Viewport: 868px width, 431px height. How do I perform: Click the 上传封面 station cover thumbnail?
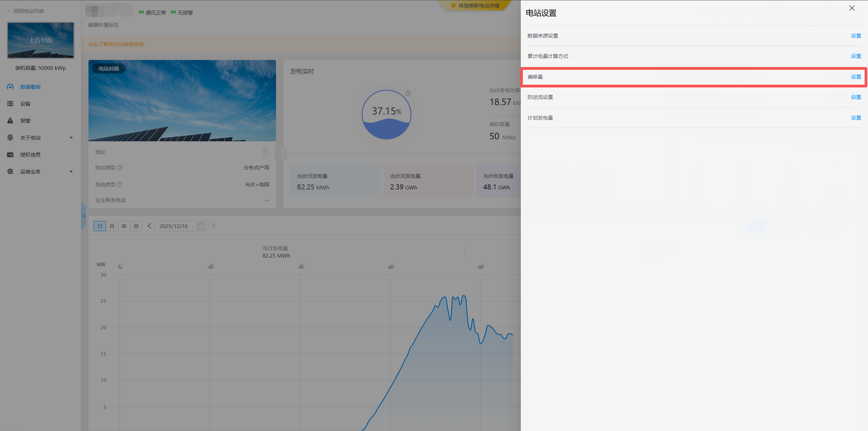(41, 40)
